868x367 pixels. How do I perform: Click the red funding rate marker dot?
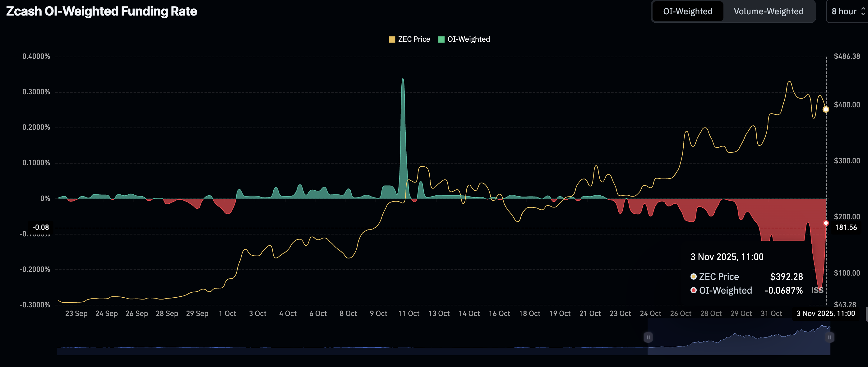(825, 223)
